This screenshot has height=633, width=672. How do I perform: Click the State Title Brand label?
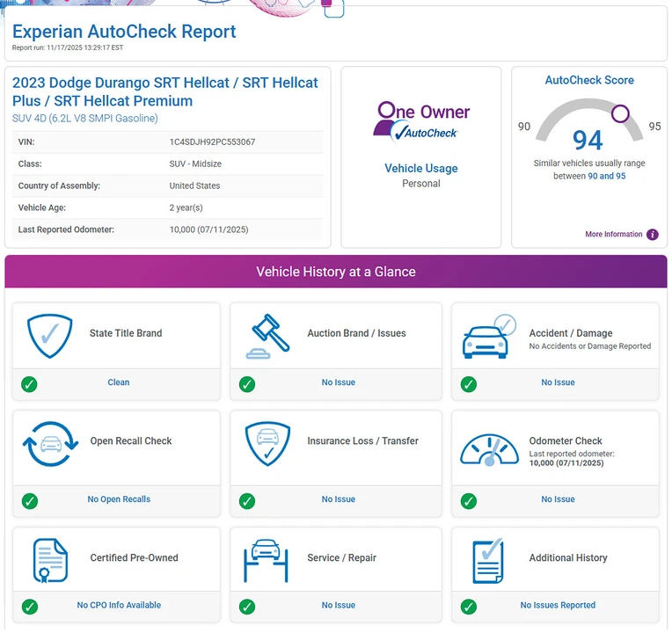click(x=126, y=333)
